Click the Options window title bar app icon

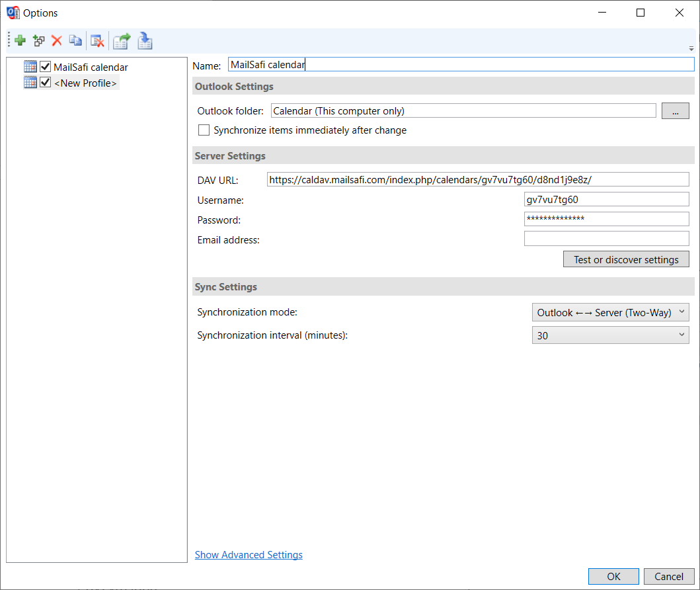pos(13,13)
